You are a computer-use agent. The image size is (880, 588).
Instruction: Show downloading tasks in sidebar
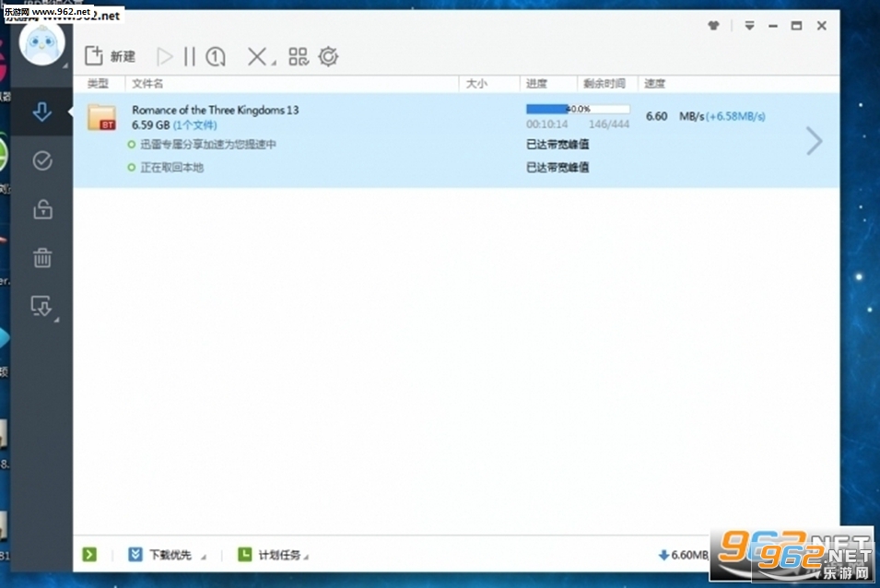point(42,112)
